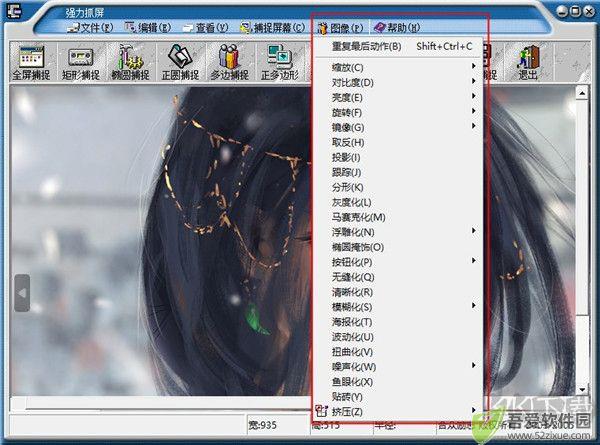600x445 pixels.
Task: Apply 扭曲化(V) distort effect
Action: tap(398, 352)
